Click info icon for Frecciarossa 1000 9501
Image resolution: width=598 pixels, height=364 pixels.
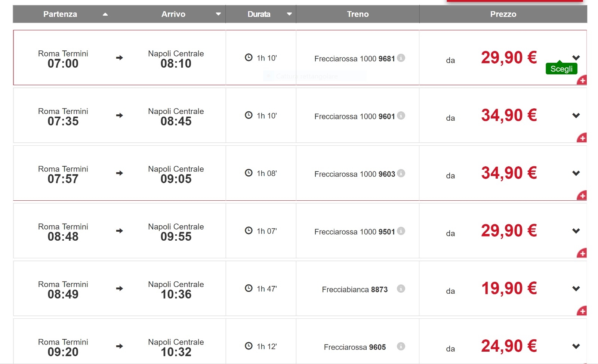401,231
